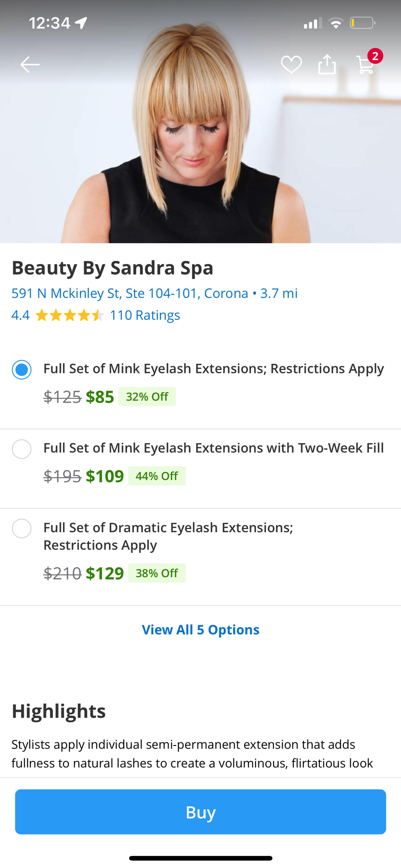Expand View All 5 Options
401x868 pixels.
201,629
